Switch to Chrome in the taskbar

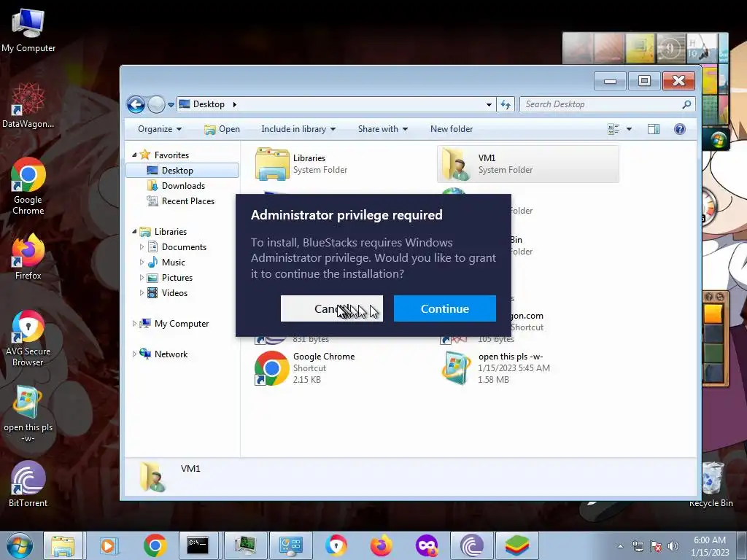coord(155,545)
